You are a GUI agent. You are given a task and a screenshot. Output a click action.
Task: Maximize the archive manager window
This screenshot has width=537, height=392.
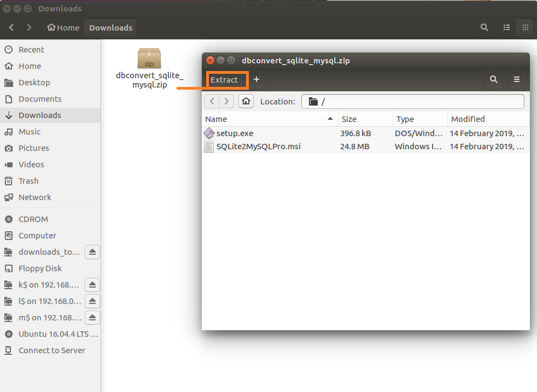point(231,61)
